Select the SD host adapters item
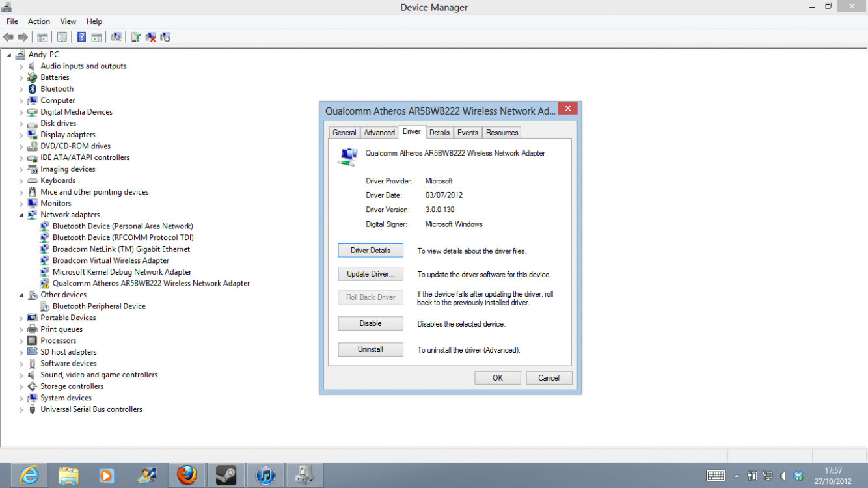The width and height of the screenshot is (868, 488). [69, 352]
